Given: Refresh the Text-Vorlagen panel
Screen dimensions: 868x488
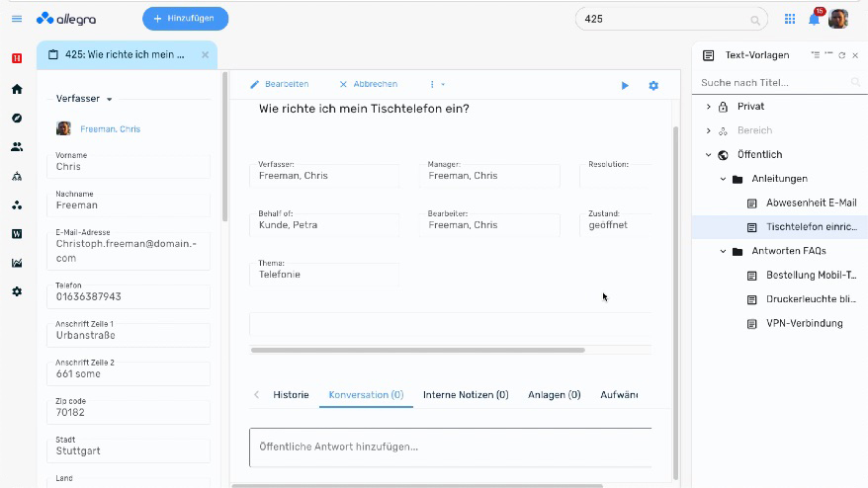Looking at the screenshot, I should pyautogui.click(x=841, y=56).
